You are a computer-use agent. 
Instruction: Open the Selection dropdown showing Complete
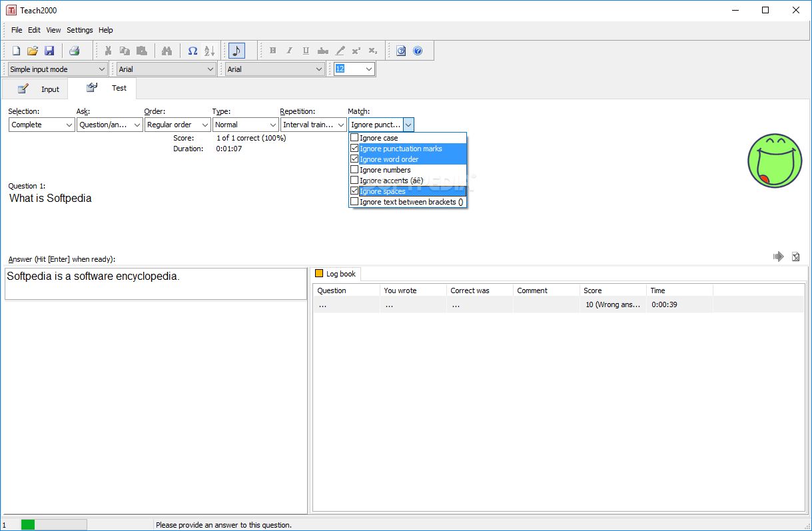pos(42,125)
